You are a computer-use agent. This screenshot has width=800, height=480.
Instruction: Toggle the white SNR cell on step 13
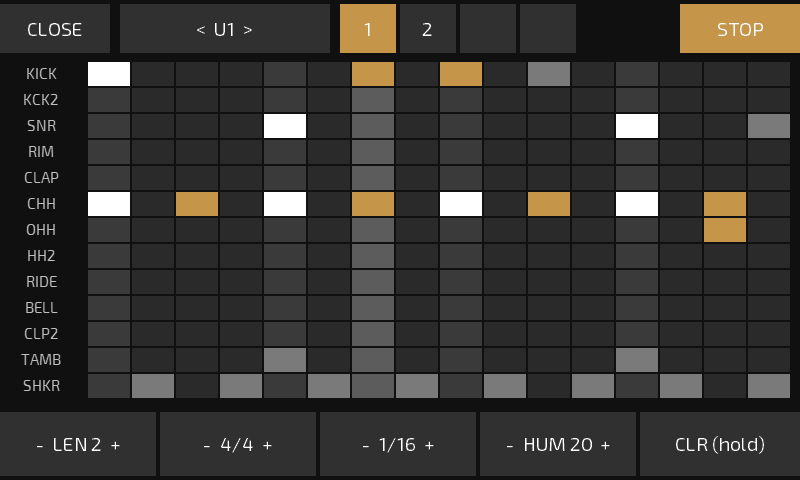(x=637, y=126)
